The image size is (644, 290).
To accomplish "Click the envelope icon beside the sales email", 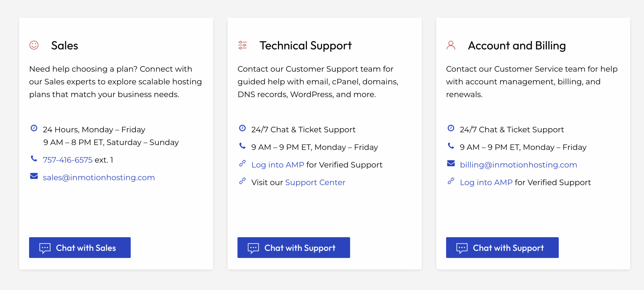I will tap(34, 176).
